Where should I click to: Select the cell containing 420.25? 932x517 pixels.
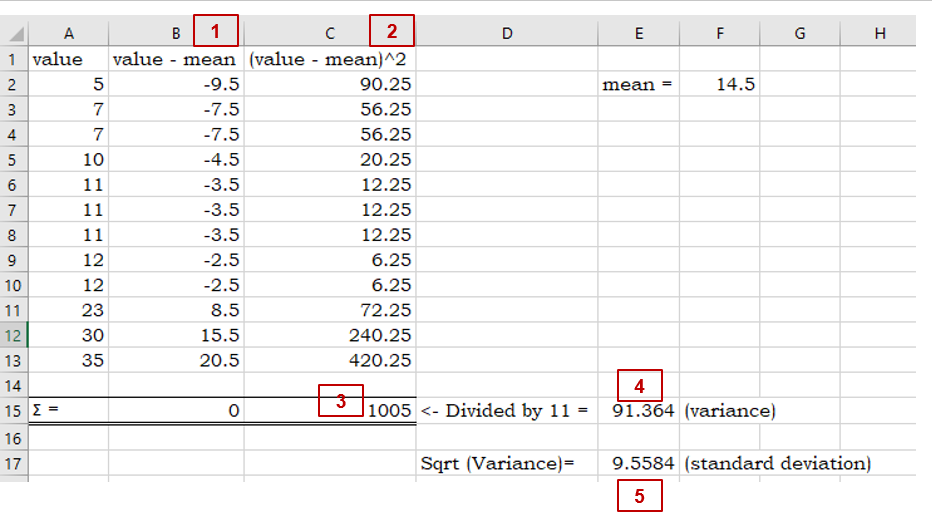[329, 361]
